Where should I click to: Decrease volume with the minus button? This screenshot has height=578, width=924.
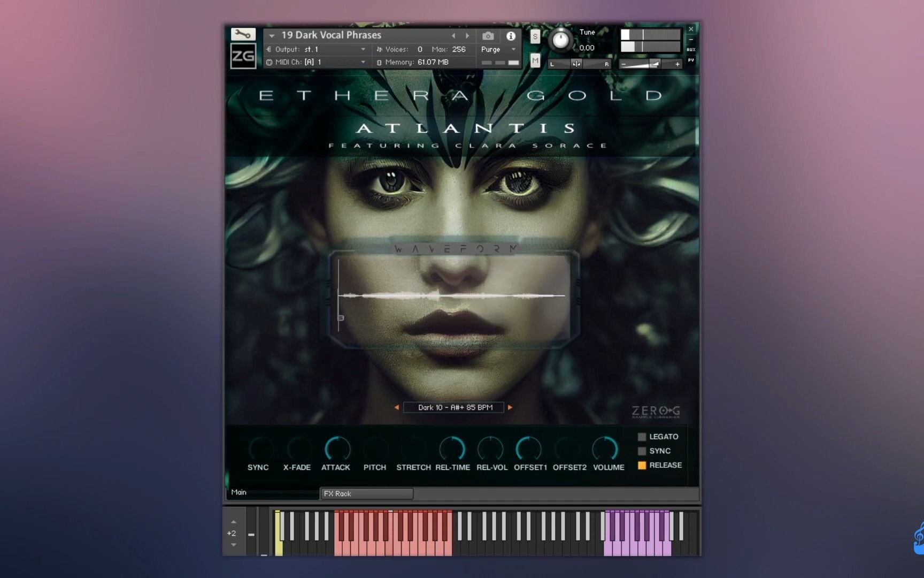tap(623, 64)
